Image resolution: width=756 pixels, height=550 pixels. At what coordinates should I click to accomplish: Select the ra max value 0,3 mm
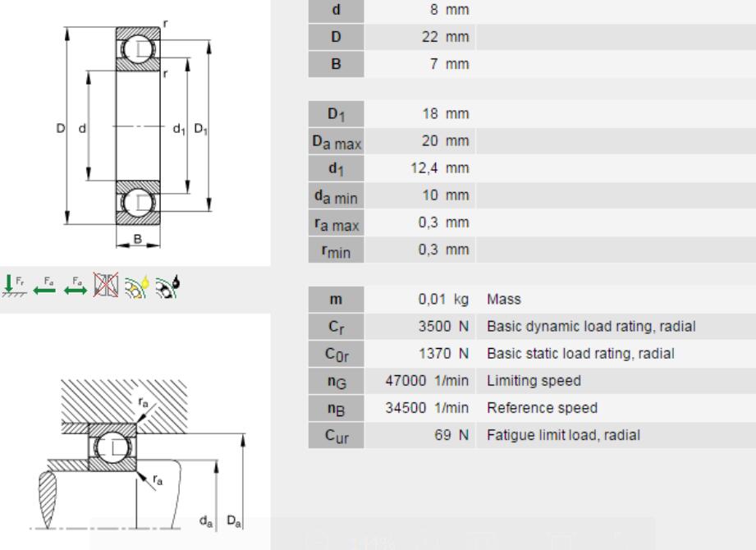tap(443, 222)
